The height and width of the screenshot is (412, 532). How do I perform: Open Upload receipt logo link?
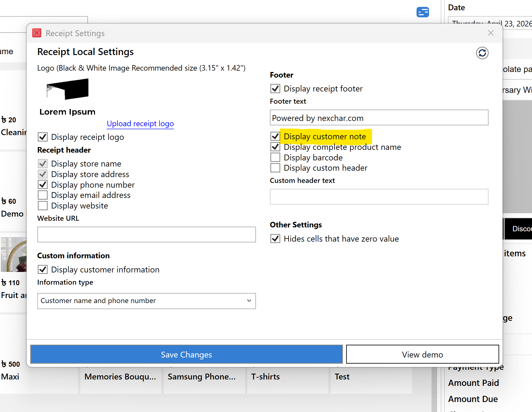coord(140,123)
